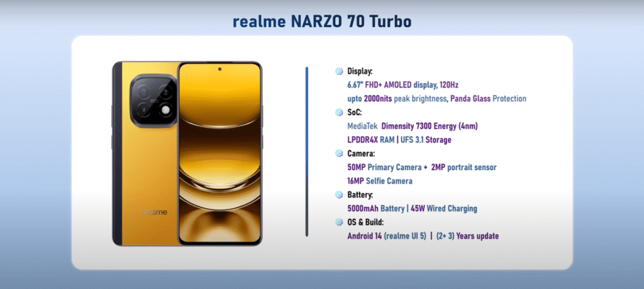Select the "OS & Build:" heading text
The image size is (644, 289).
(x=365, y=222)
